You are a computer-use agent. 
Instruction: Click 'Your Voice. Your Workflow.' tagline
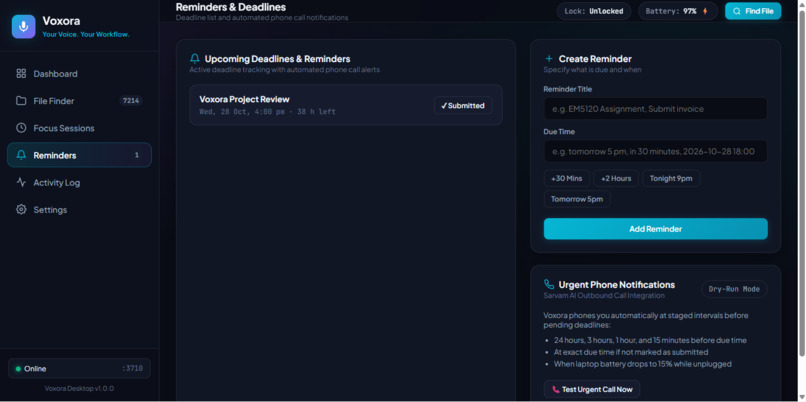coord(86,34)
